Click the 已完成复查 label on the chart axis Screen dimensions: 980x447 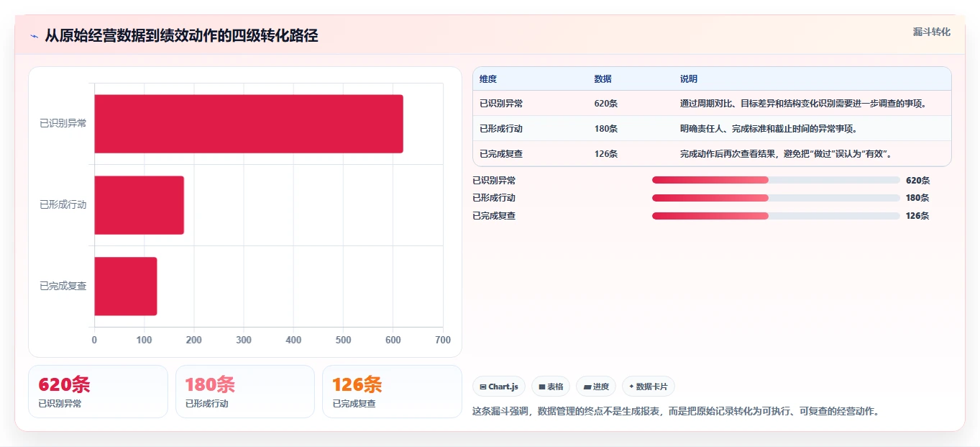pos(63,286)
